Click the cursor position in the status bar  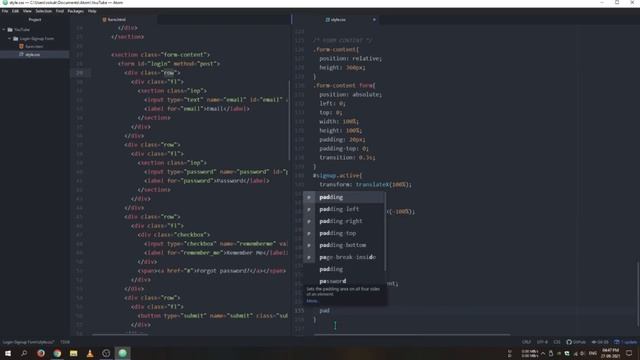coord(65,342)
